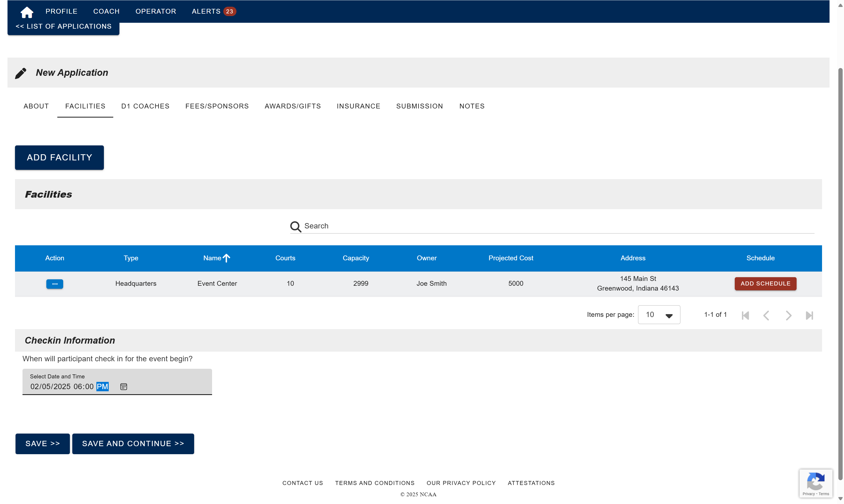Select the FACILITIES tab
844x504 pixels.
(x=85, y=106)
